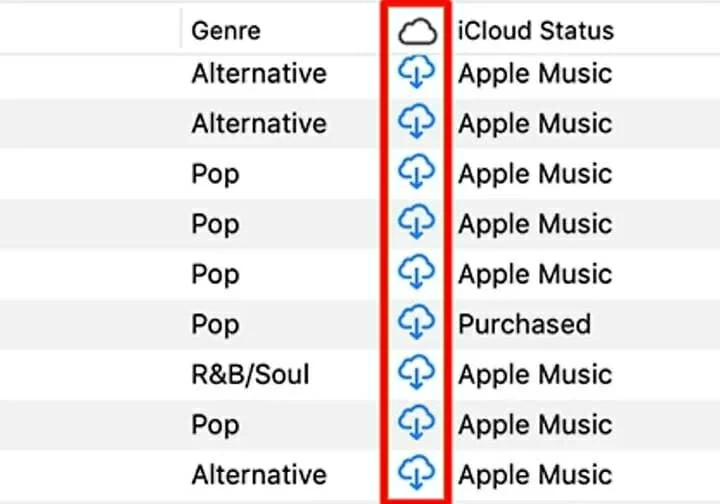
Task: Download the R&B/Soul song from iCloud
Action: (417, 373)
